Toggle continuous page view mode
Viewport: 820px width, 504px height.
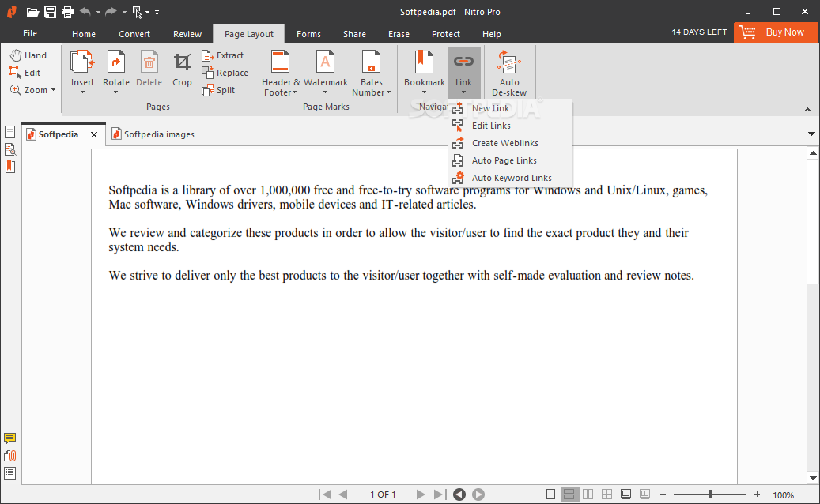click(x=569, y=495)
